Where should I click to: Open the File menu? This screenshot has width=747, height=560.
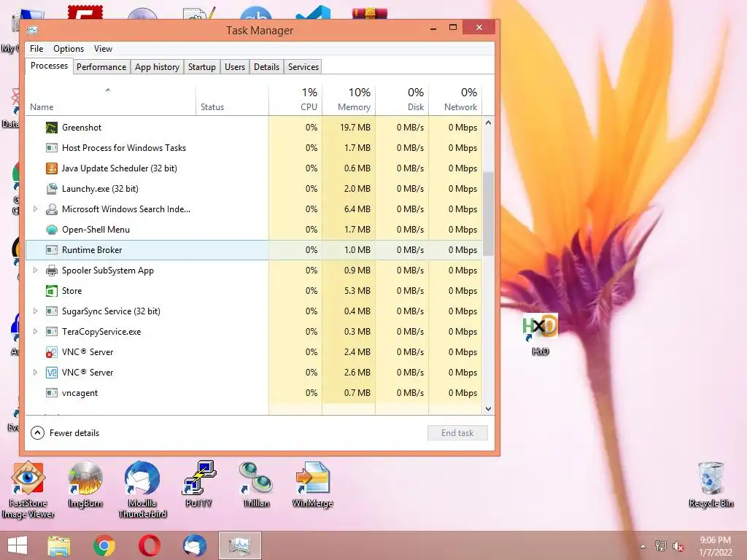click(36, 49)
